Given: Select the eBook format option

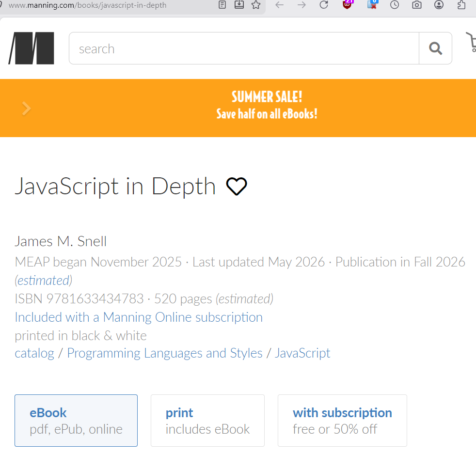Looking at the screenshot, I should tap(76, 421).
